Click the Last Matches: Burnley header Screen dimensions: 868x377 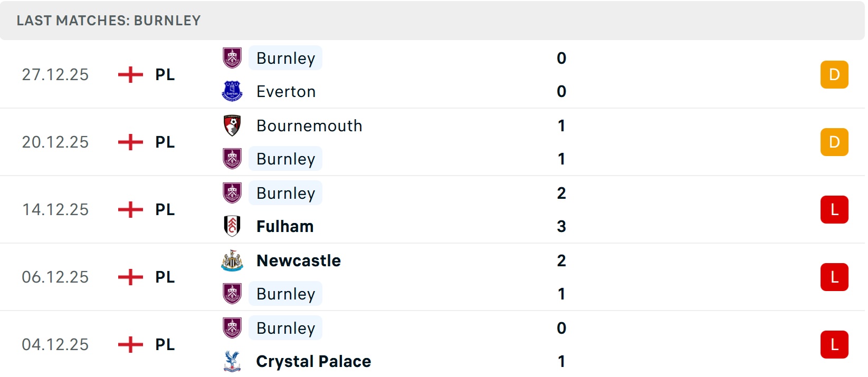tap(109, 21)
